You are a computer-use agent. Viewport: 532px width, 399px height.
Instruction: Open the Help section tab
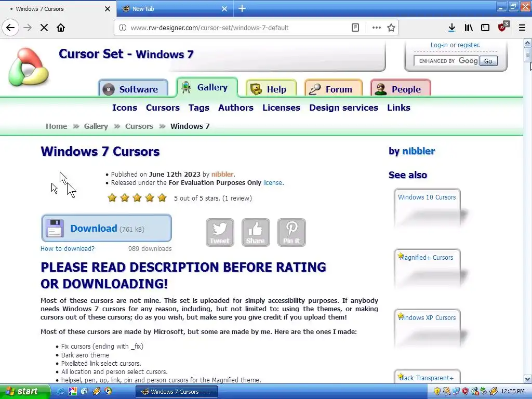pyautogui.click(x=271, y=89)
